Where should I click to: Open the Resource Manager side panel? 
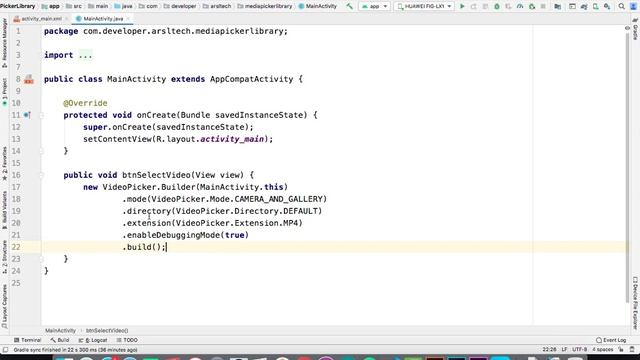pos(4,42)
